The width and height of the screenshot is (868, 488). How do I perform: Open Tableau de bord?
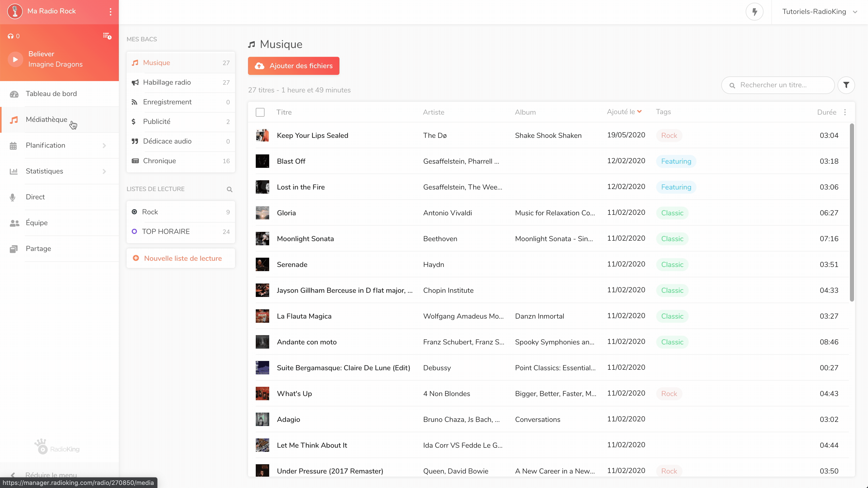(60, 94)
